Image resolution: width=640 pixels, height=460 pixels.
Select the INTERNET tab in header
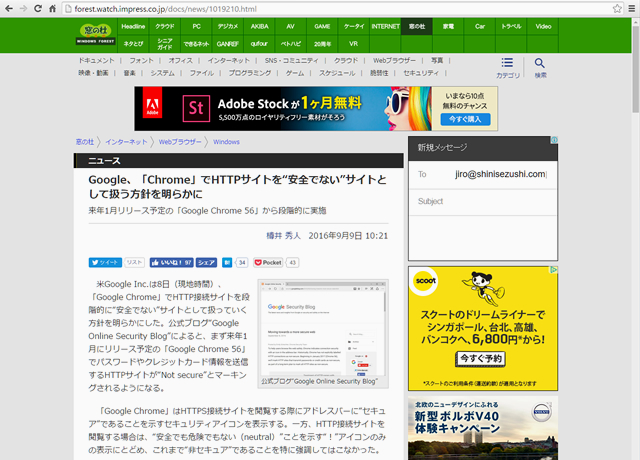(x=385, y=26)
